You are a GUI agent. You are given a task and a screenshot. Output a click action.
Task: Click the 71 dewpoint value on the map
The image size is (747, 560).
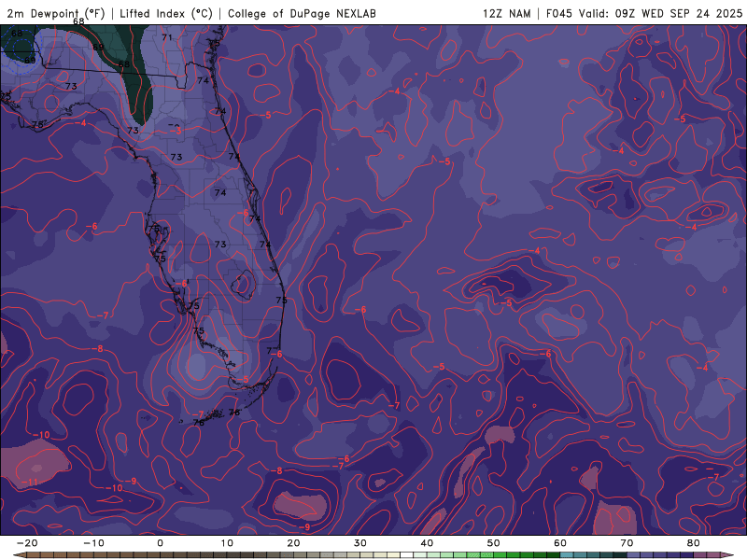(167, 37)
